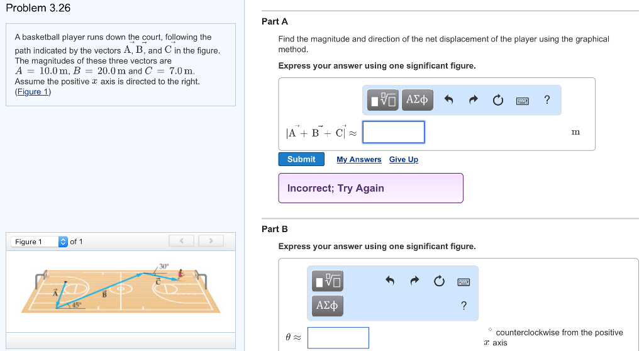This screenshot has height=351, width=644.
Task: Open the My Answers link
Action: (358, 160)
